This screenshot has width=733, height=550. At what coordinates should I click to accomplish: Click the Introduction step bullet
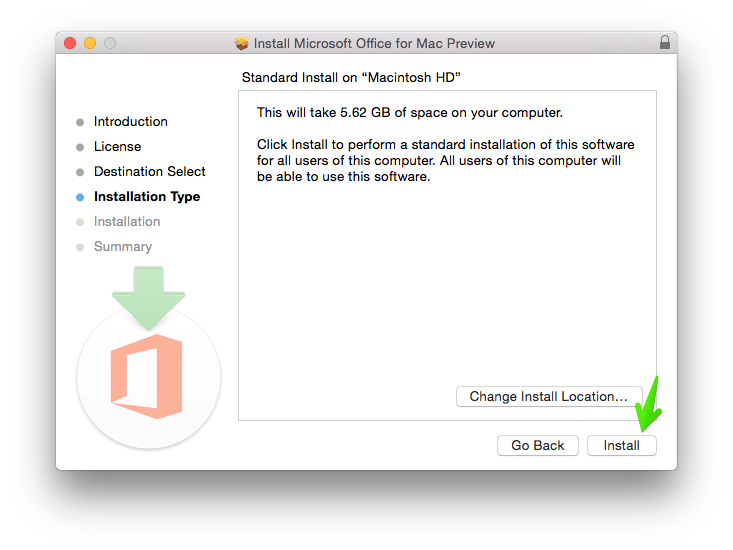point(80,122)
